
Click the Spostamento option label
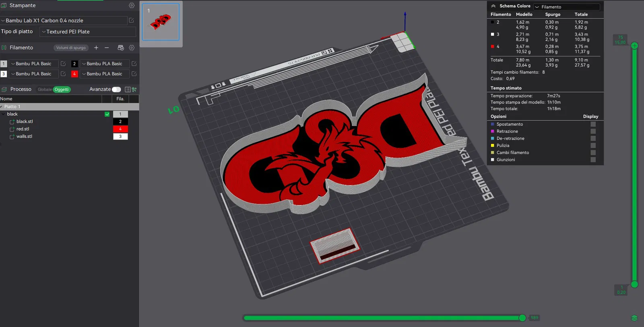(510, 124)
